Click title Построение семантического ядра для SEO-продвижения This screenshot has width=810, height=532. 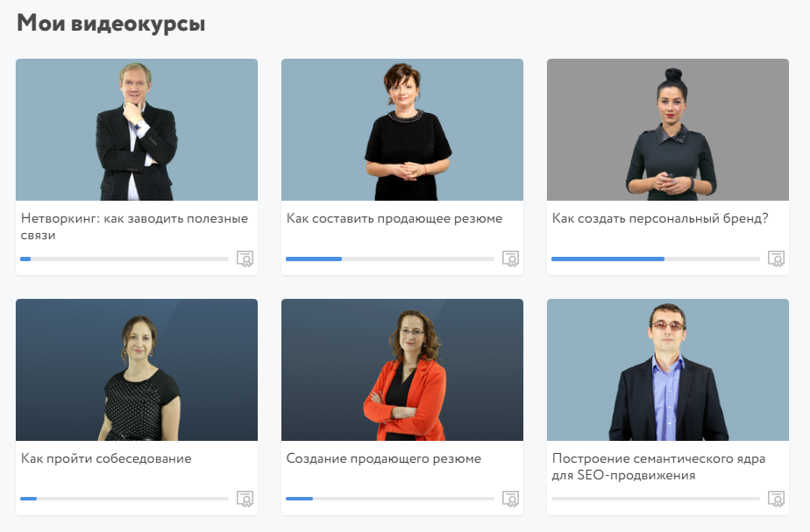tap(658, 467)
